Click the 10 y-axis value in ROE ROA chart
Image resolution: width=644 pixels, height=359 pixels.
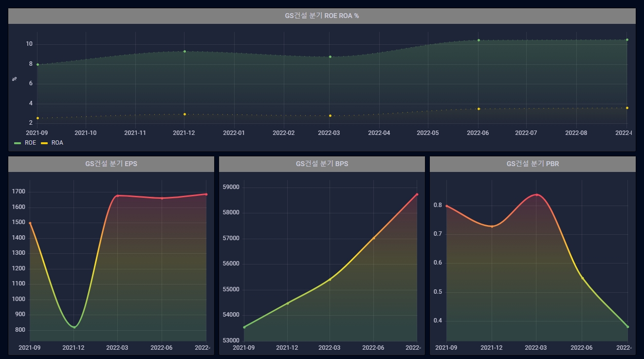(29, 44)
